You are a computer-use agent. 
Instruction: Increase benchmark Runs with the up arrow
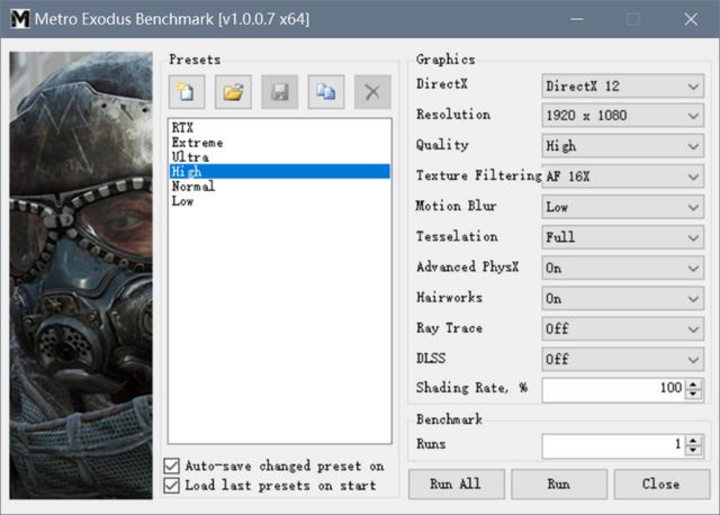click(693, 440)
